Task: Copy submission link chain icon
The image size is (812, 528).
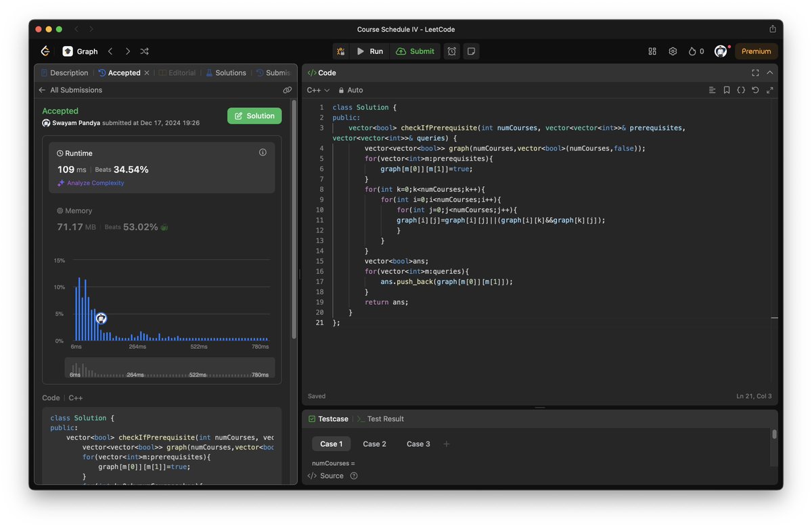Action: pos(288,90)
